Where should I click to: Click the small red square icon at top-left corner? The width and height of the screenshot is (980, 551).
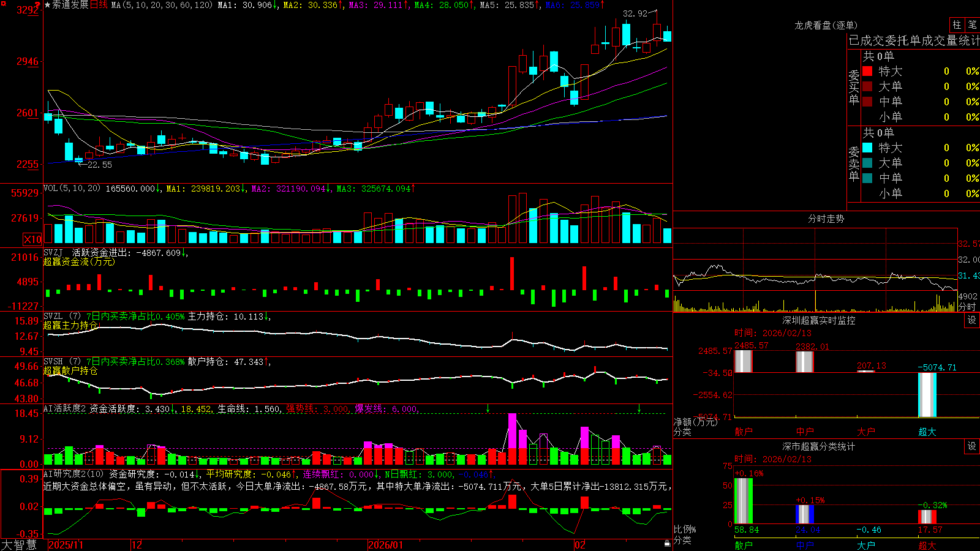pos(3,4)
